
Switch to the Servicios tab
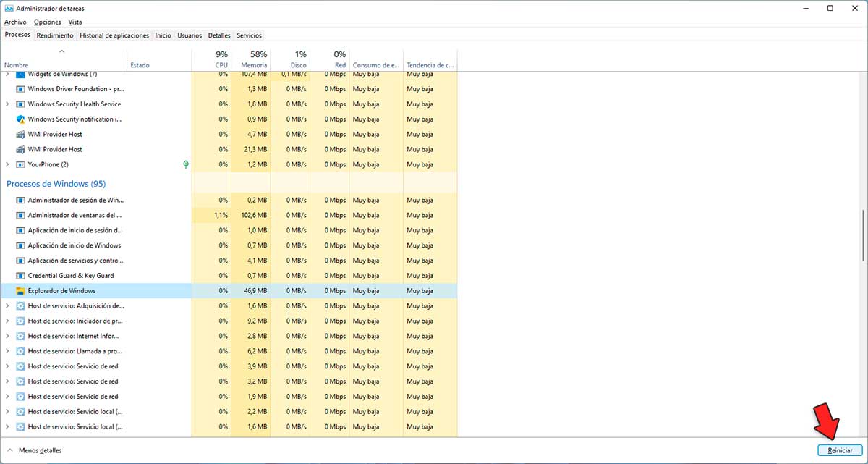[x=250, y=35]
